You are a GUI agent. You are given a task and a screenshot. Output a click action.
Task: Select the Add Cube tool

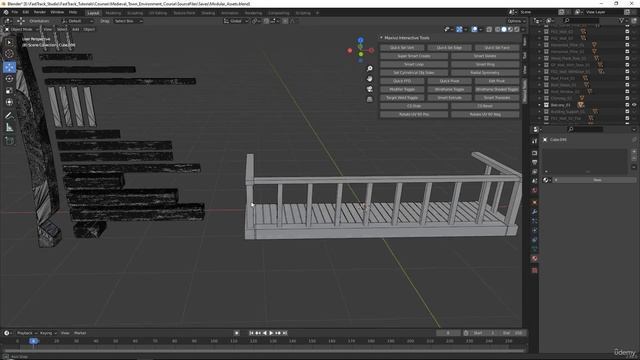[x=9, y=141]
